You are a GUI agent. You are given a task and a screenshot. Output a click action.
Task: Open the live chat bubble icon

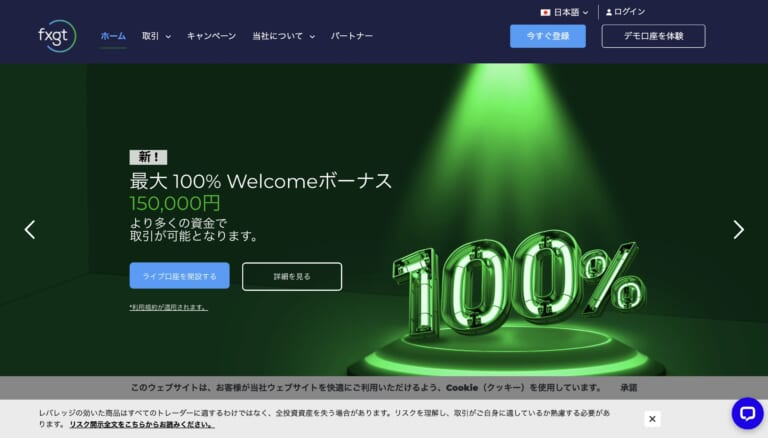pyautogui.click(x=747, y=414)
